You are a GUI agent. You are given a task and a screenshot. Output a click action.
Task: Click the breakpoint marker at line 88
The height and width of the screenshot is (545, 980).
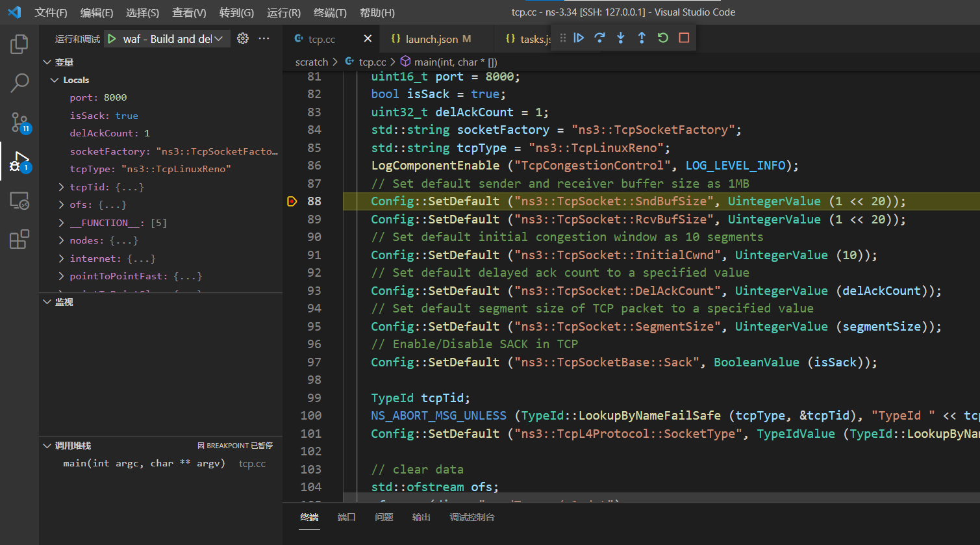[x=292, y=201]
